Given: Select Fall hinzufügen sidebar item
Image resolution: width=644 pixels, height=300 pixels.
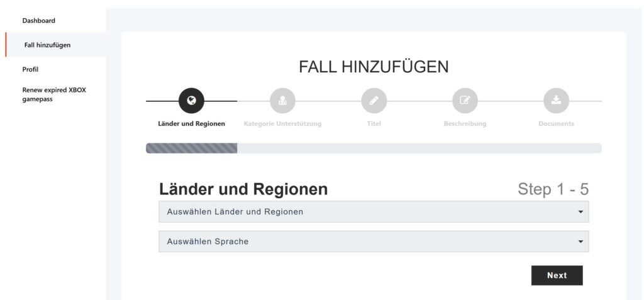Looking at the screenshot, I should (47, 45).
